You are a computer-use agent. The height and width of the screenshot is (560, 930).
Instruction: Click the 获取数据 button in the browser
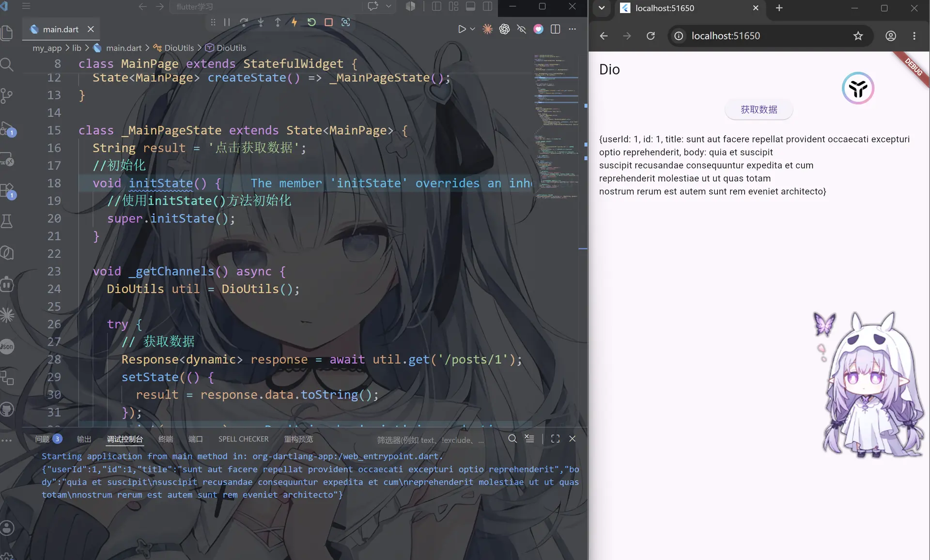pyautogui.click(x=759, y=109)
